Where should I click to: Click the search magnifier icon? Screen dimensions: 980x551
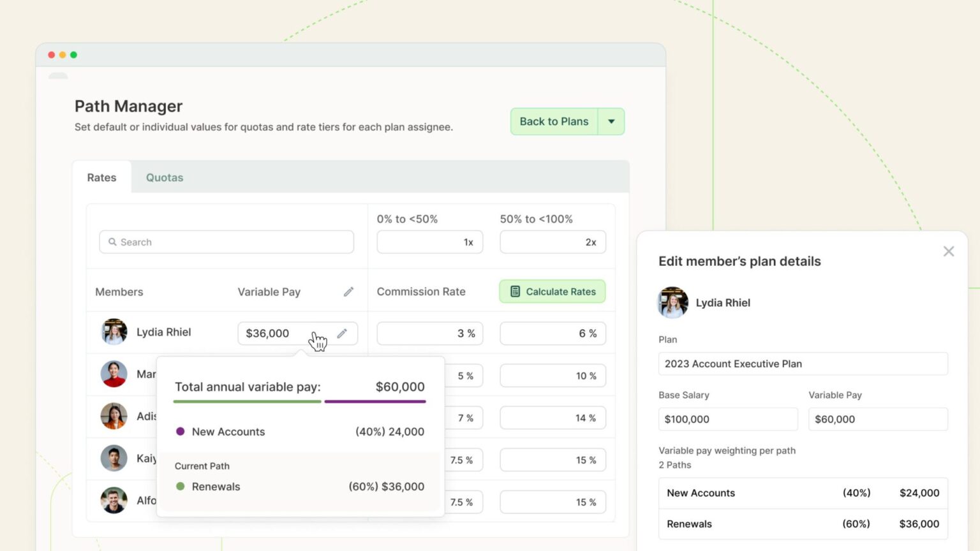(x=113, y=242)
